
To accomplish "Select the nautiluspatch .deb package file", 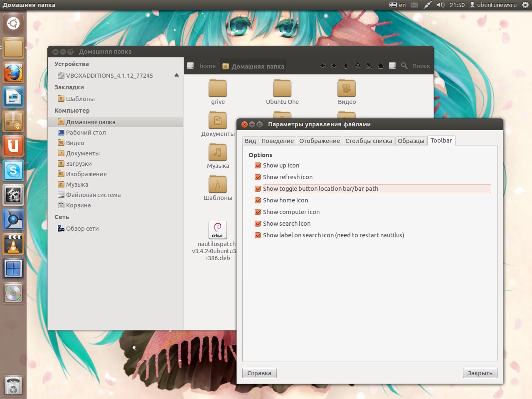I will [x=218, y=241].
